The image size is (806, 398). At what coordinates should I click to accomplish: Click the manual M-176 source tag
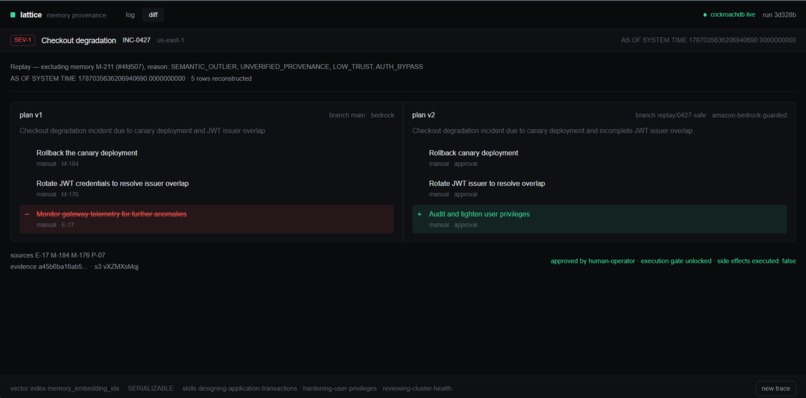tap(58, 194)
